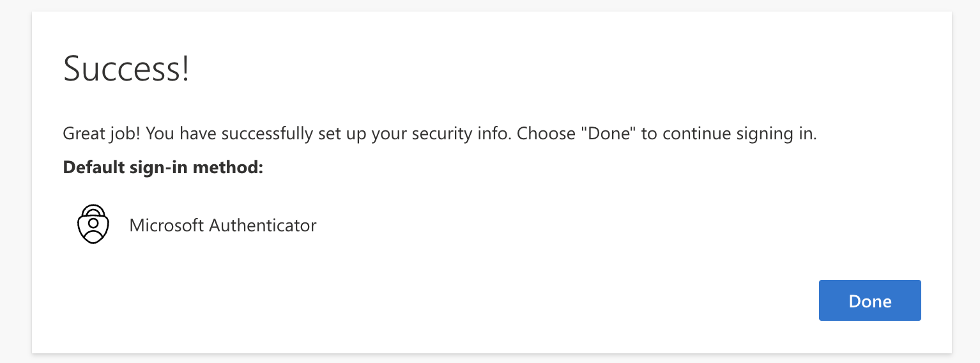Click the word "Microsoft" beside the icon
Viewport: 980px width, 363px height.
[166, 225]
